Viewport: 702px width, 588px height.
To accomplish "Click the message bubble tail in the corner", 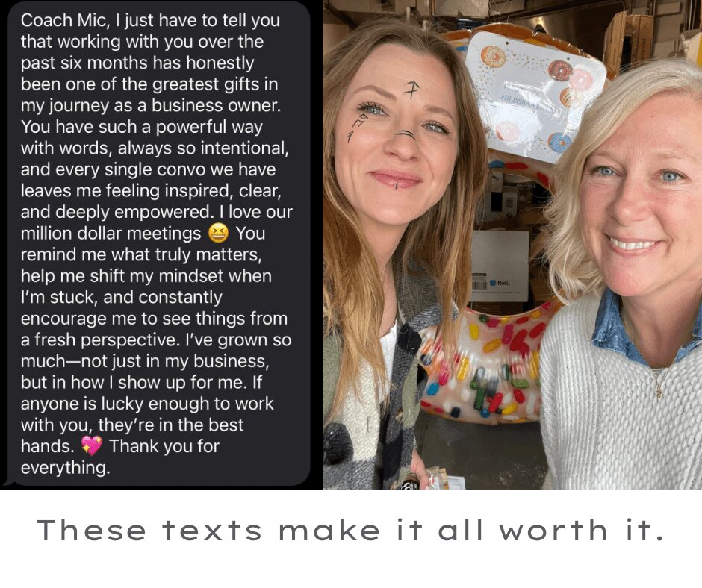I will point(9,481).
